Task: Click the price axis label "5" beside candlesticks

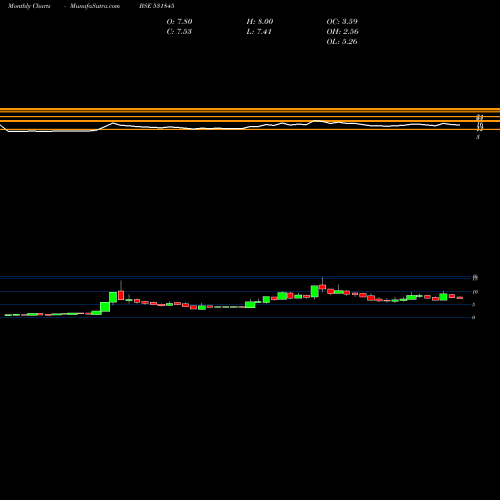Action: pos(473,304)
